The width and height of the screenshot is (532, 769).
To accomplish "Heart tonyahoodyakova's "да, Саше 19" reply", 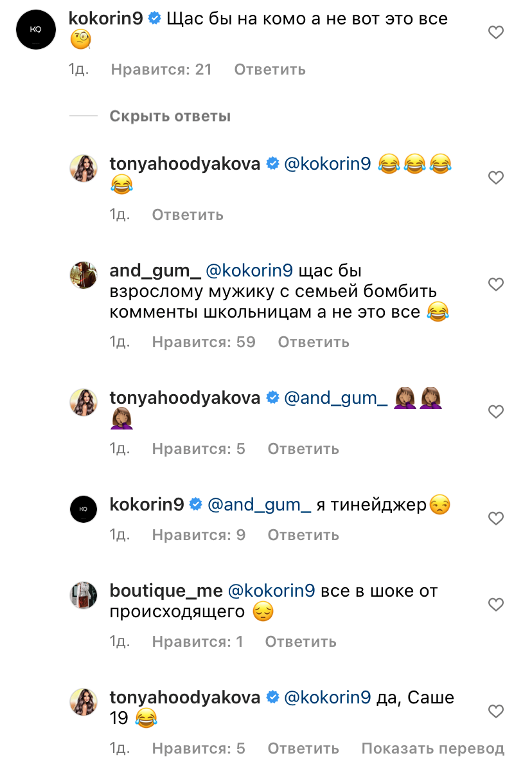I will click(x=496, y=711).
